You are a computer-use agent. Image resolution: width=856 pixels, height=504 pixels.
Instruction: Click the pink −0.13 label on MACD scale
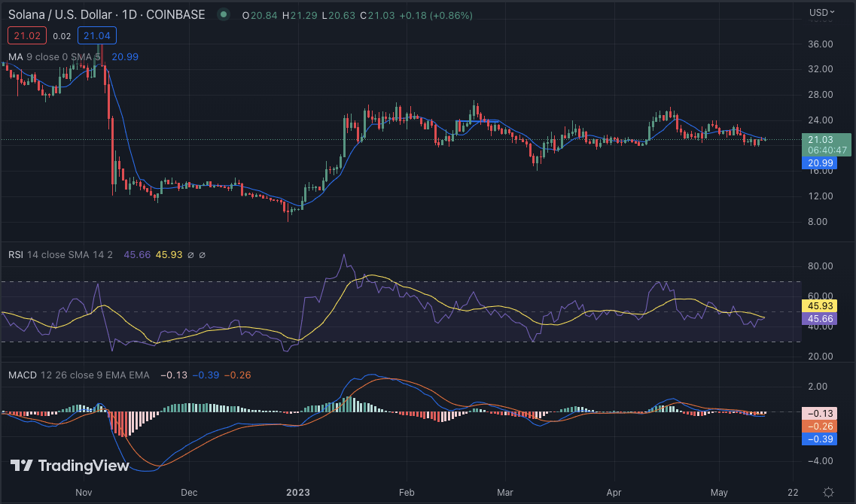pos(819,414)
